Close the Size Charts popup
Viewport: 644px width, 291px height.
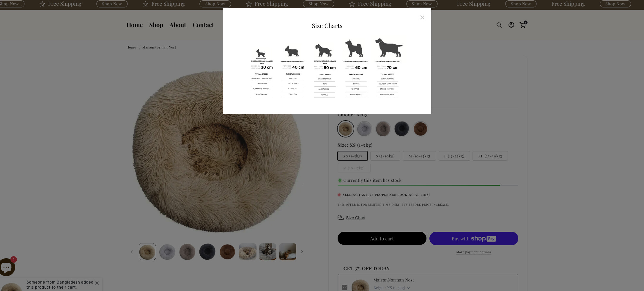pyautogui.click(x=422, y=18)
